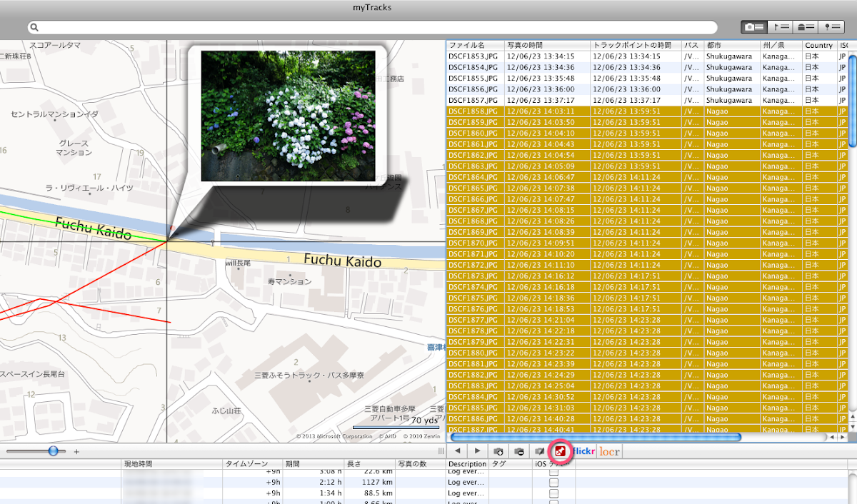Click right arrow of horizontal photo scrollbar

point(842,437)
